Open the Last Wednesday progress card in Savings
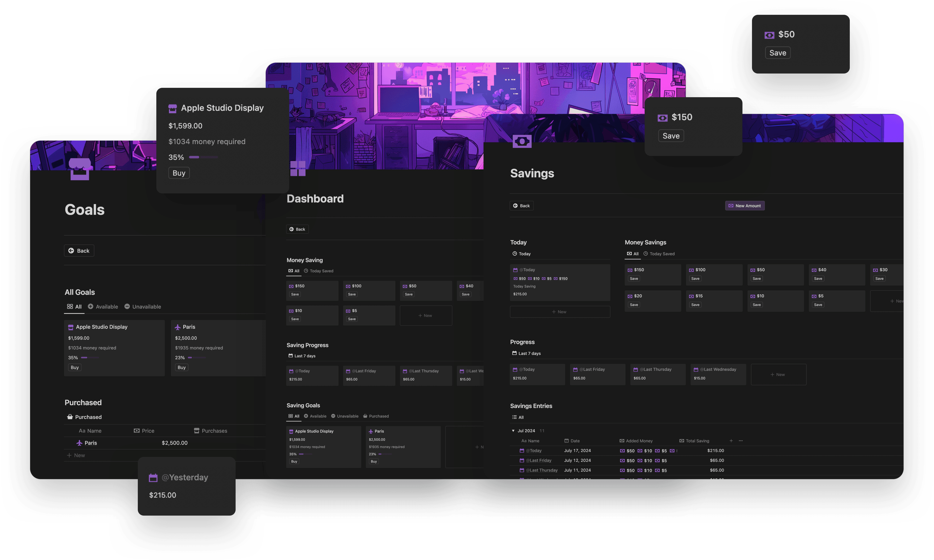 [718, 374]
